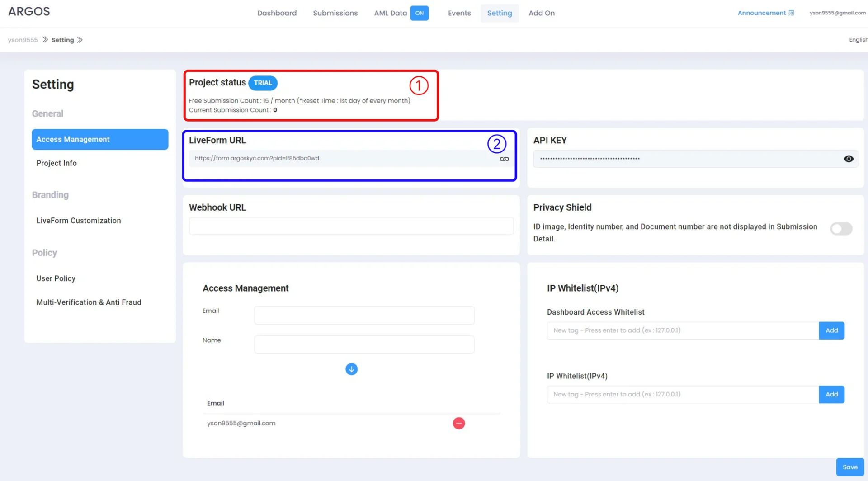
Task: Remove yson9555@gmail.com with red minus icon
Action: click(x=458, y=423)
